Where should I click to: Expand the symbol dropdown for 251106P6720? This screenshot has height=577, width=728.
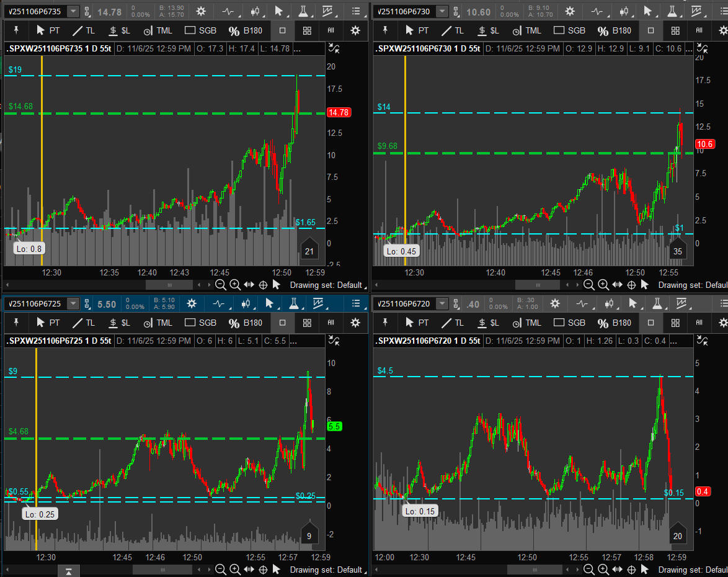(441, 303)
